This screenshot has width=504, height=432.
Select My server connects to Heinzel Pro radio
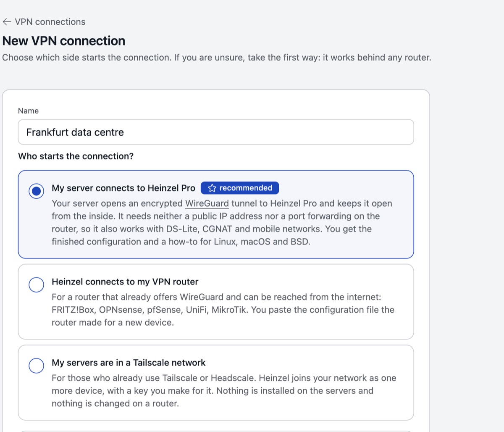[37, 191]
